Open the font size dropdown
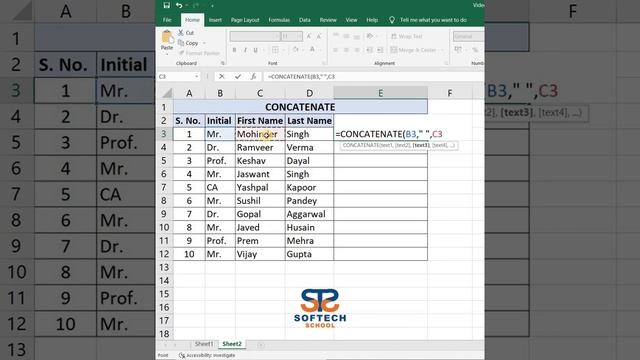Viewport: 640px width, 360px height. 300,36
